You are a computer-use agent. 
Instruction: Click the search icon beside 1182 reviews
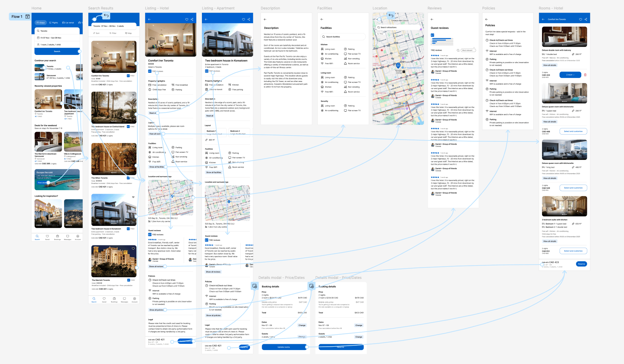[458, 50]
